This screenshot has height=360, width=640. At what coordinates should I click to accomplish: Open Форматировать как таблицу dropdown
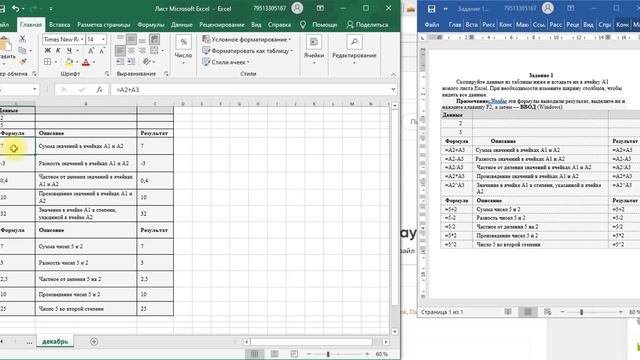(x=248, y=51)
